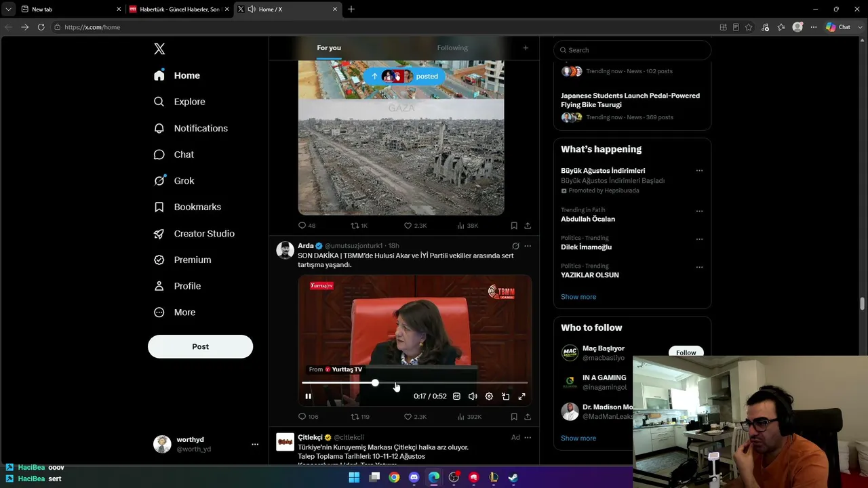Viewport: 868px width, 488px height.
Task: Reply to the Arda post with 106 replies
Action: [x=308, y=417]
